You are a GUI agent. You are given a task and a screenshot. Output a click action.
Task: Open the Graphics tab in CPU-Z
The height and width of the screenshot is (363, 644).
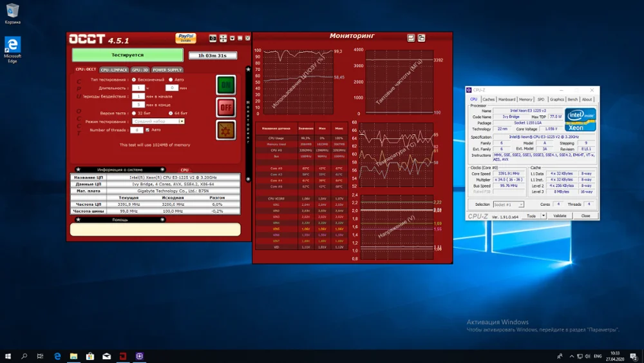[557, 99]
